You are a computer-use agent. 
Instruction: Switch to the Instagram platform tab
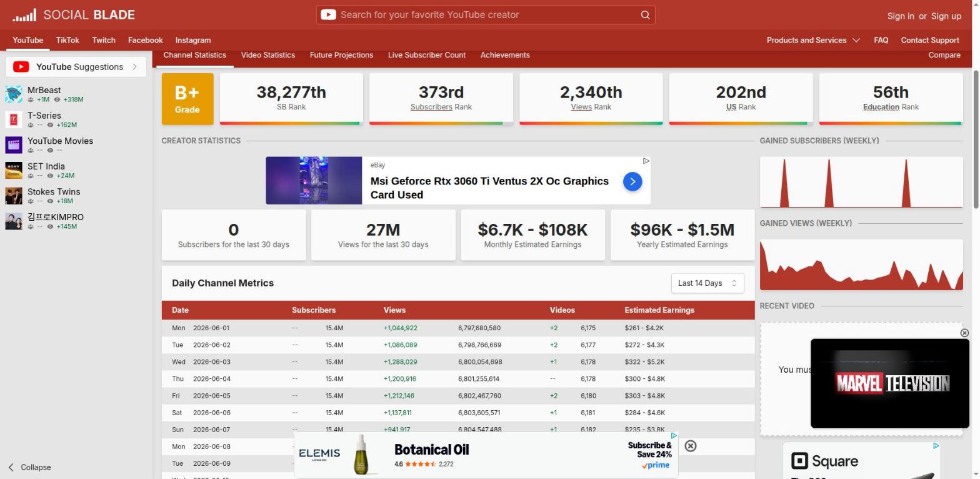(193, 40)
